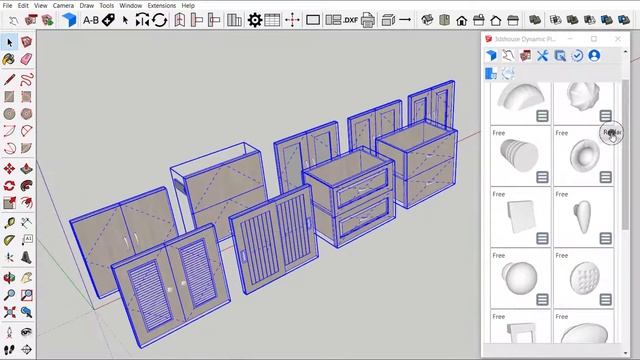Image resolution: width=640 pixels, height=360 pixels.
Task: Select the ridged cylinder knob thumbnail
Action: tap(520, 155)
